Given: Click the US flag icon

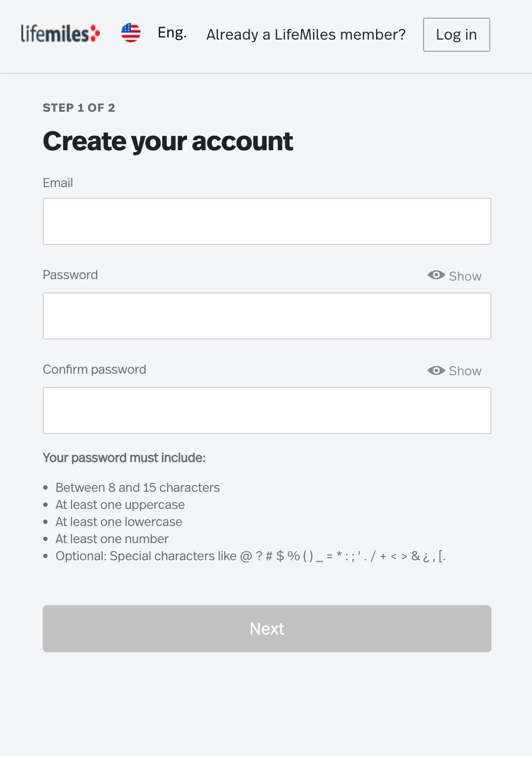Looking at the screenshot, I should pos(131,33).
